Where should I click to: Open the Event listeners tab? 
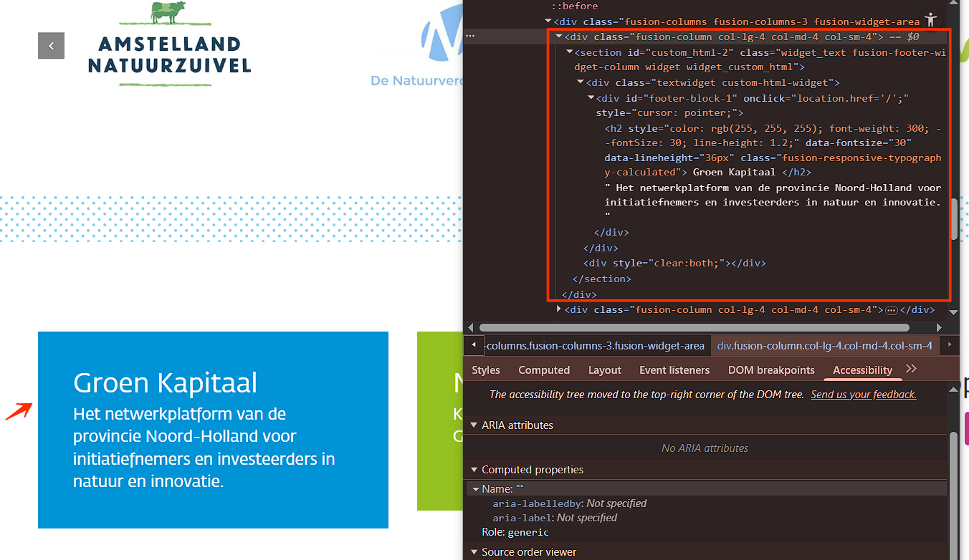(x=674, y=370)
